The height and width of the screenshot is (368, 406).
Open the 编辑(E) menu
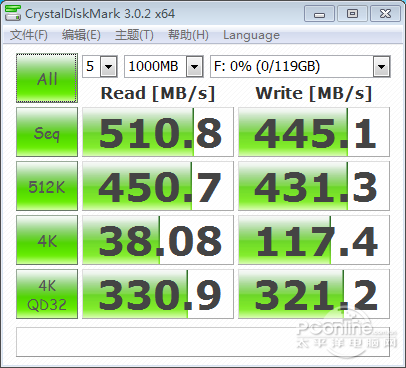(81, 35)
